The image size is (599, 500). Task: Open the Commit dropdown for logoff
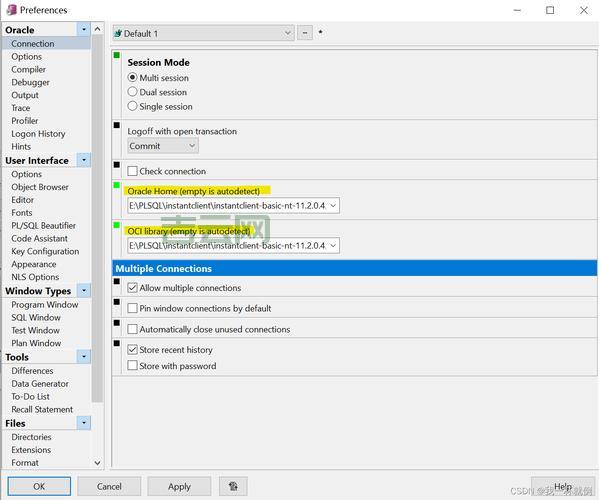(x=163, y=146)
